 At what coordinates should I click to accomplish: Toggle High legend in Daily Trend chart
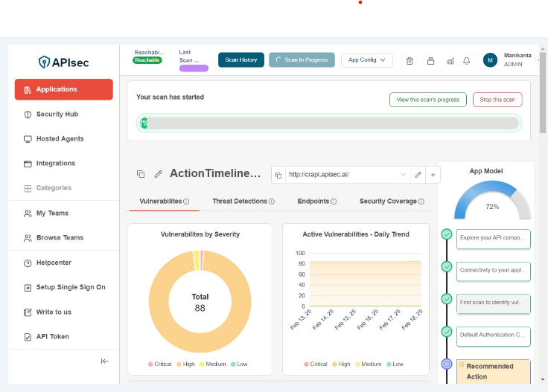[340, 364]
